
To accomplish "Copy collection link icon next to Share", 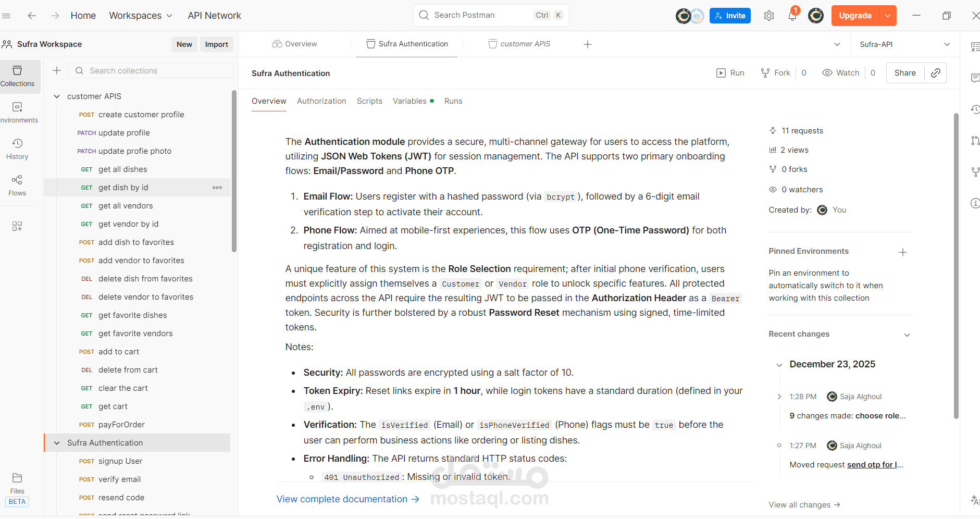I will pyautogui.click(x=936, y=73).
